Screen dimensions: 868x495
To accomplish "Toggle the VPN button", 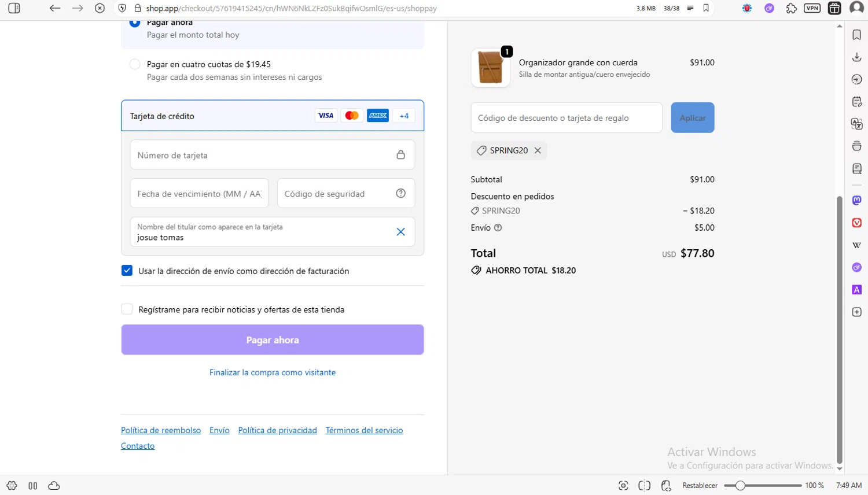I will (812, 8).
